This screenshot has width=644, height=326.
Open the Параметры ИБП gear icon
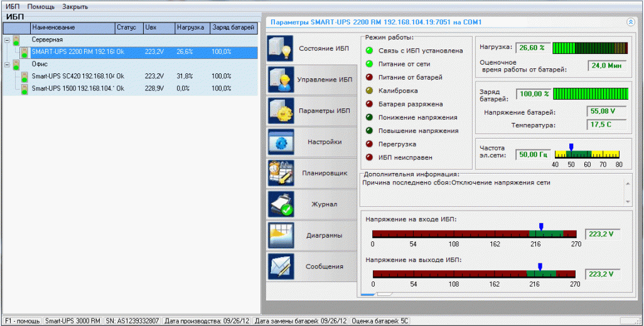tap(281, 111)
